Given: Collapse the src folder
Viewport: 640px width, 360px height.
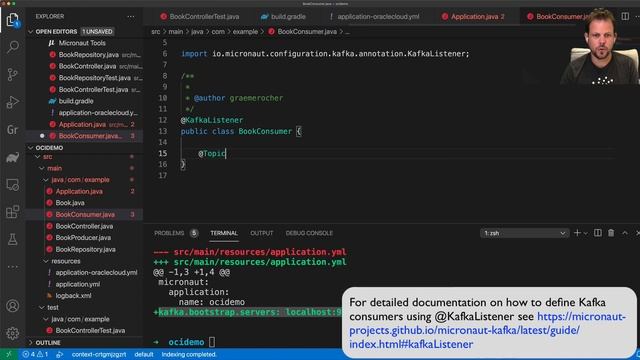Looking at the screenshot, I should point(38,157).
